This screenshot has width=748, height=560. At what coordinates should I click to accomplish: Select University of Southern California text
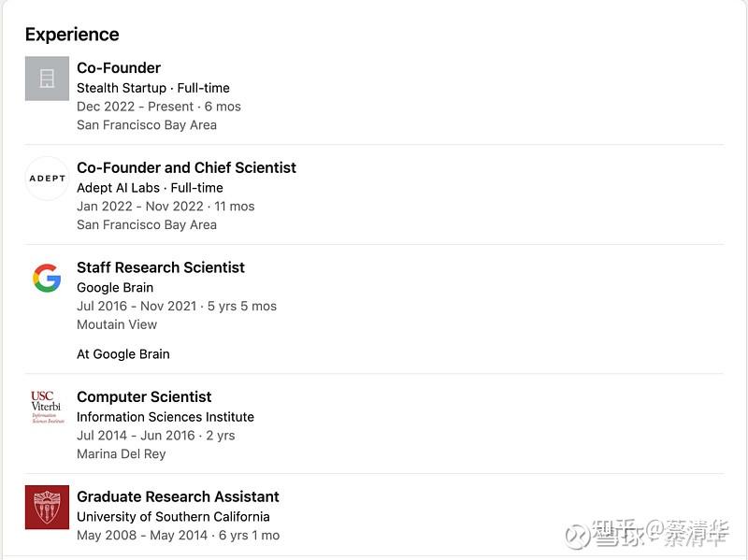click(173, 517)
